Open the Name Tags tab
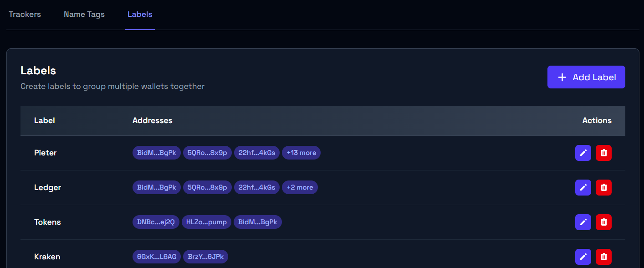The height and width of the screenshot is (268, 644). coord(84,14)
